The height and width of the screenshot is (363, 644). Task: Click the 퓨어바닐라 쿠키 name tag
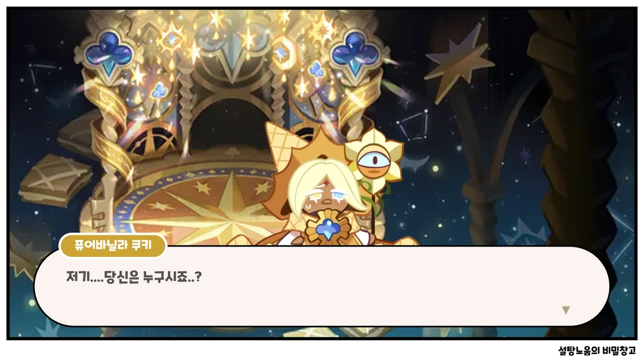113,246
